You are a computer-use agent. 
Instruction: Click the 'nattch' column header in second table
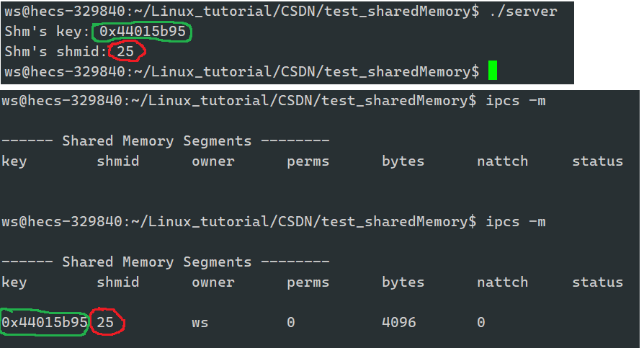[x=502, y=282]
